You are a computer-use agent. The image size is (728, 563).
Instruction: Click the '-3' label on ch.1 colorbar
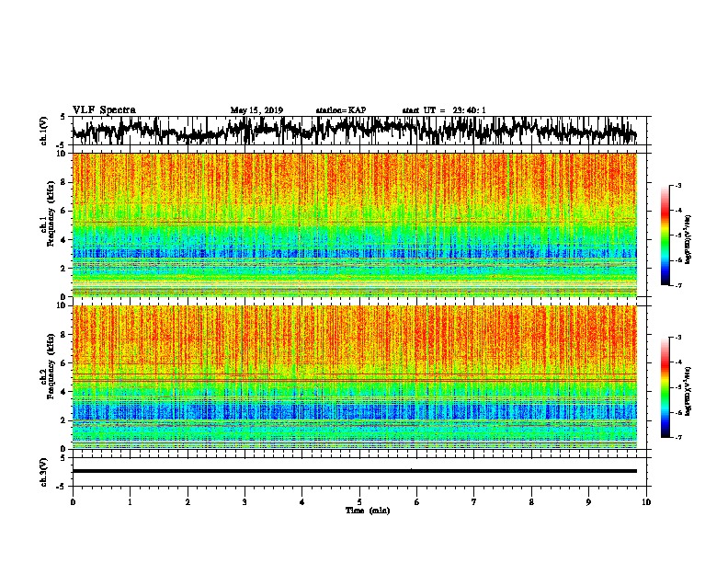677,185
